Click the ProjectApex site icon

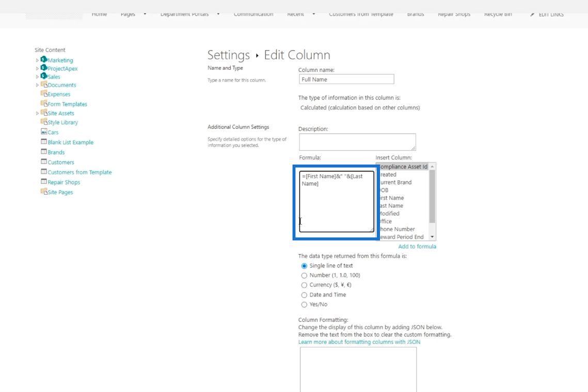point(44,68)
